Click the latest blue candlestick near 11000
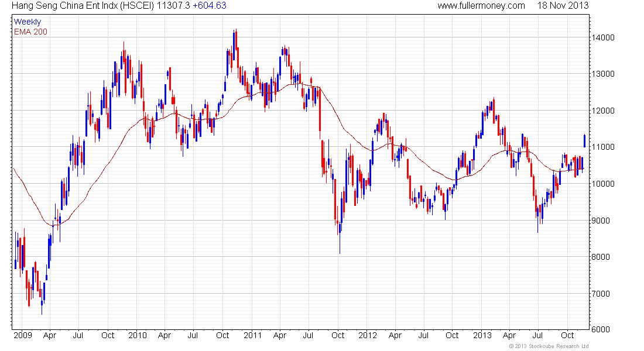Screen dimensions: 644x351 584,141
